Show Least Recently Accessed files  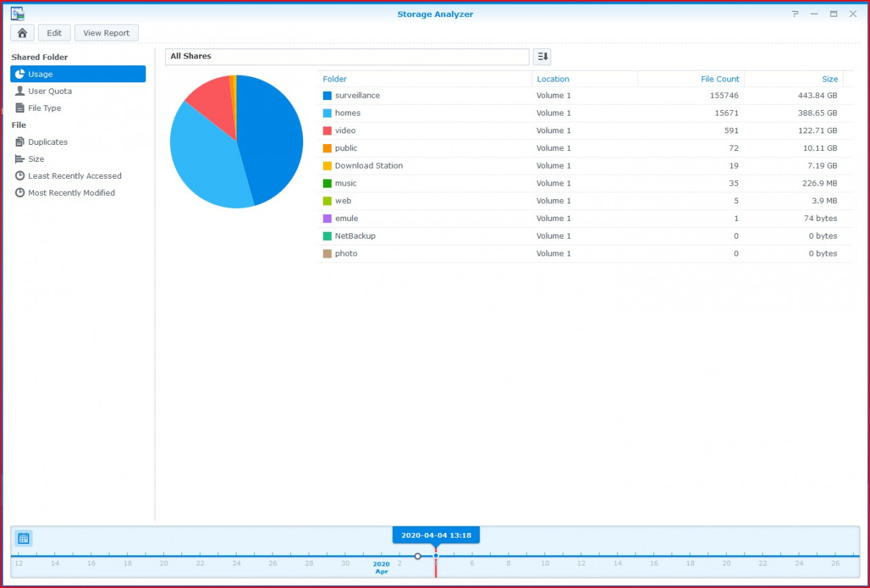click(78, 176)
